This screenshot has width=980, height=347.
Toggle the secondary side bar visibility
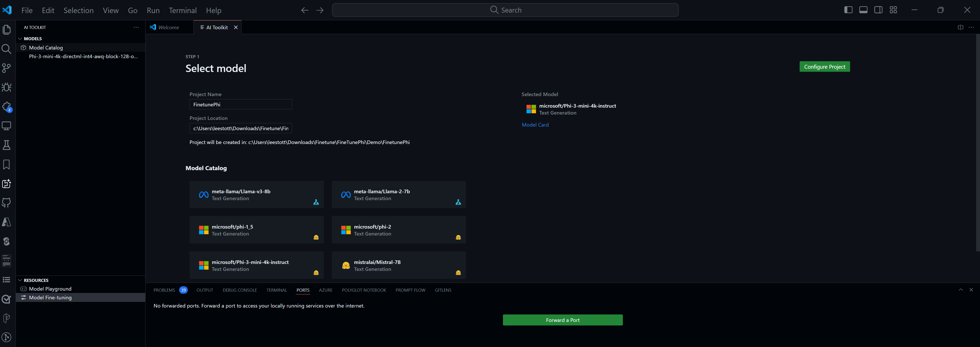(x=878, y=10)
